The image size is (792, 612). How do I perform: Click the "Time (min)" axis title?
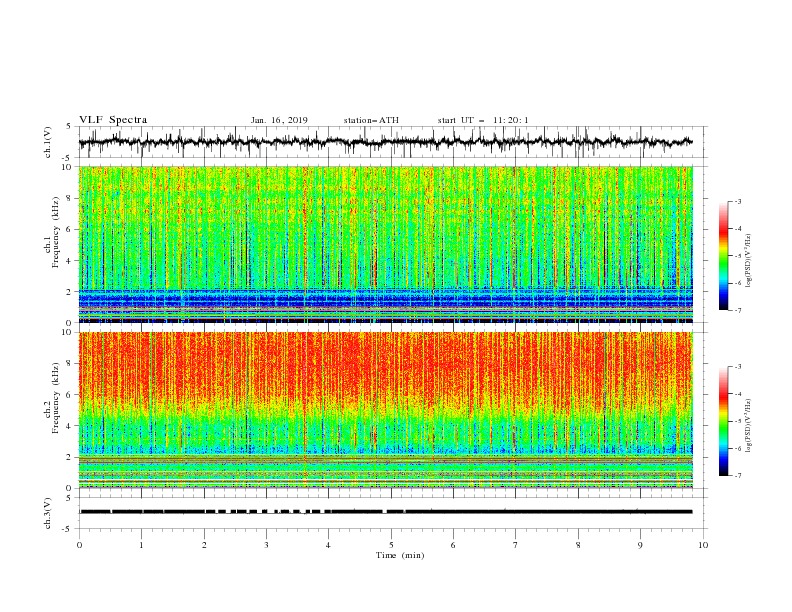coord(400,555)
